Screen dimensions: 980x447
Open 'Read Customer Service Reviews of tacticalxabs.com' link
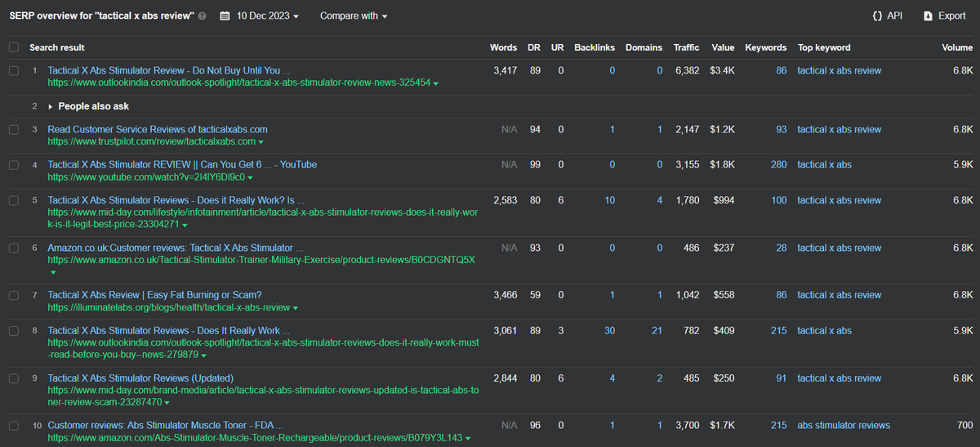[x=158, y=130]
